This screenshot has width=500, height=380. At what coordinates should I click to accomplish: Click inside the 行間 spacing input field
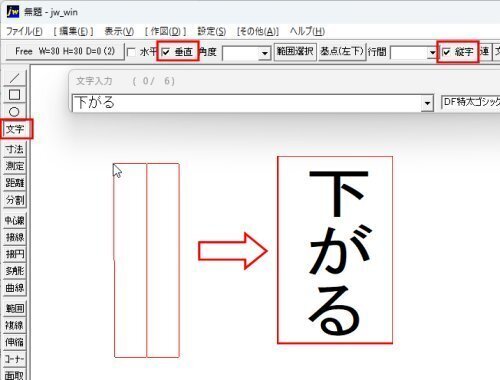(x=409, y=53)
